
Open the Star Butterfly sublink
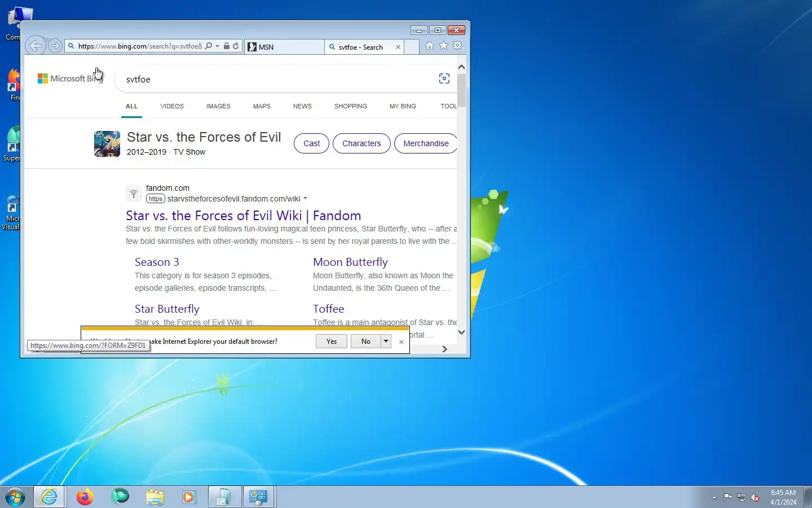point(167,309)
